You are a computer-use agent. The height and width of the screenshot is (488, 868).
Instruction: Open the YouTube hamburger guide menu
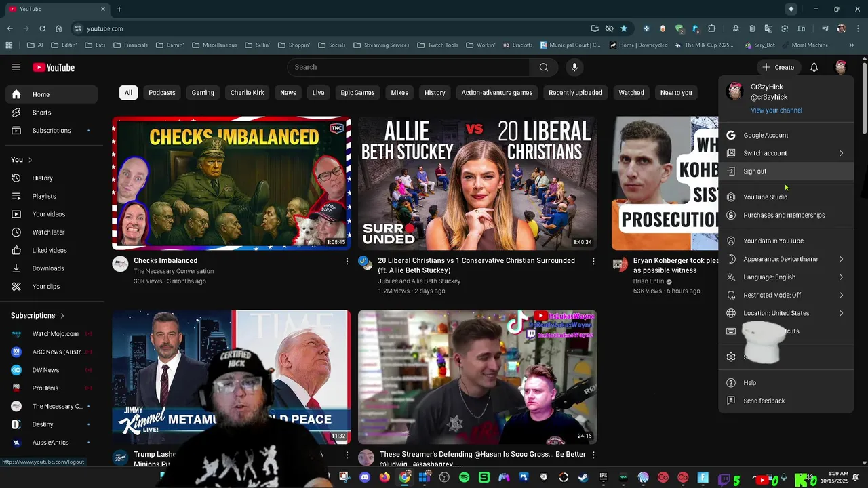16,67
